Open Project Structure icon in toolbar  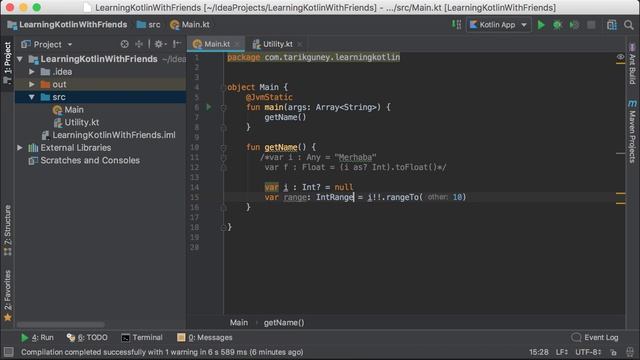point(611,25)
